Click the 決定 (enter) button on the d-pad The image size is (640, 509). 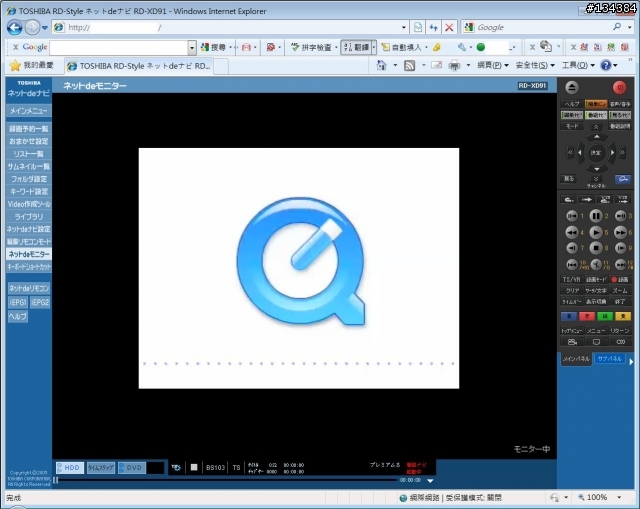click(x=596, y=153)
